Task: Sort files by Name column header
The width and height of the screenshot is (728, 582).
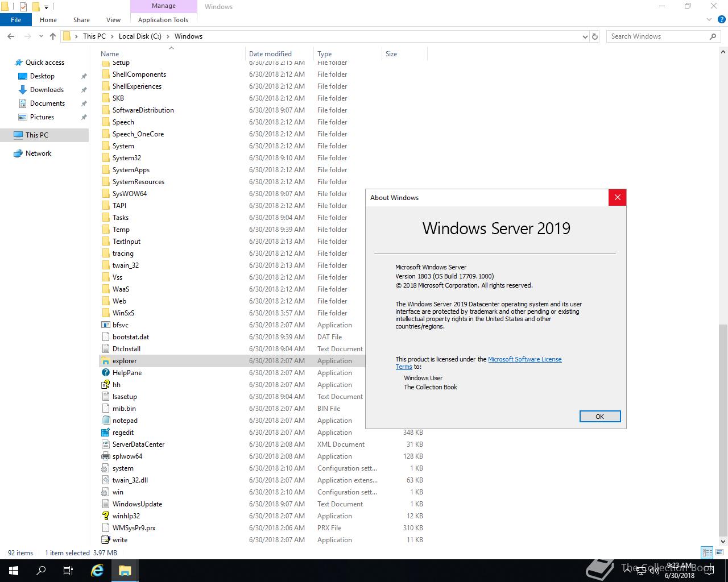Action: pyautogui.click(x=171, y=54)
